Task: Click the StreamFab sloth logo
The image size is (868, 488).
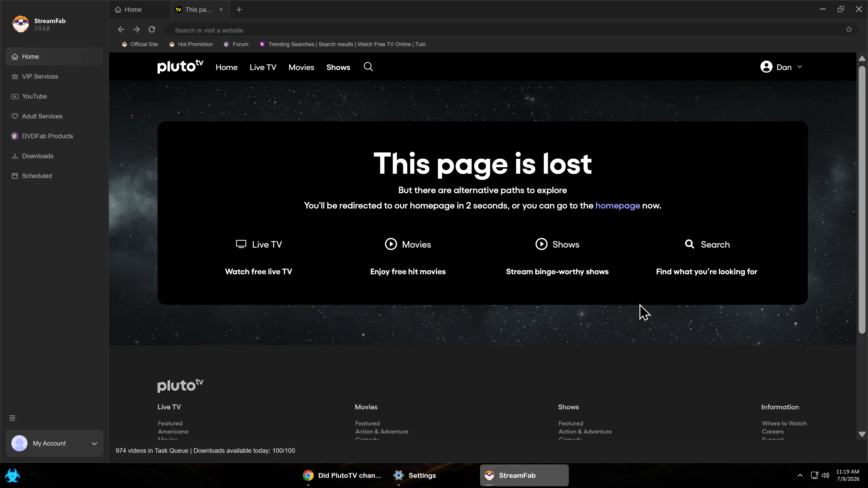Action: [x=21, y=24]
